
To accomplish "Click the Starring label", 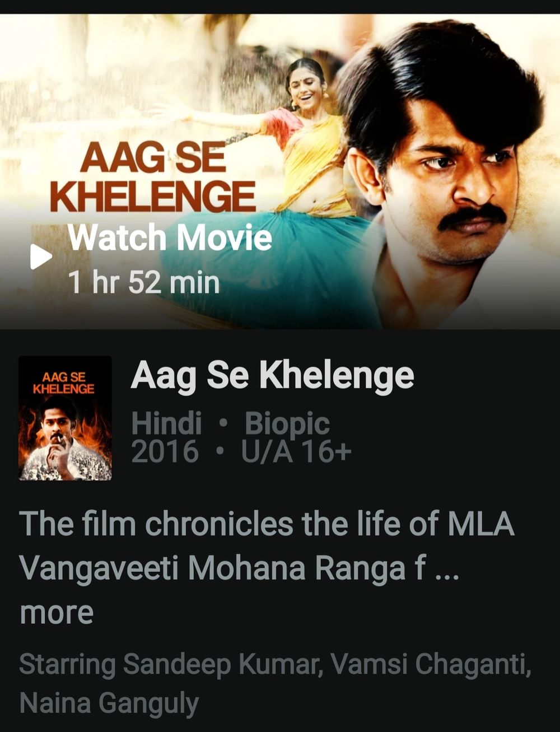I will 68,665.
